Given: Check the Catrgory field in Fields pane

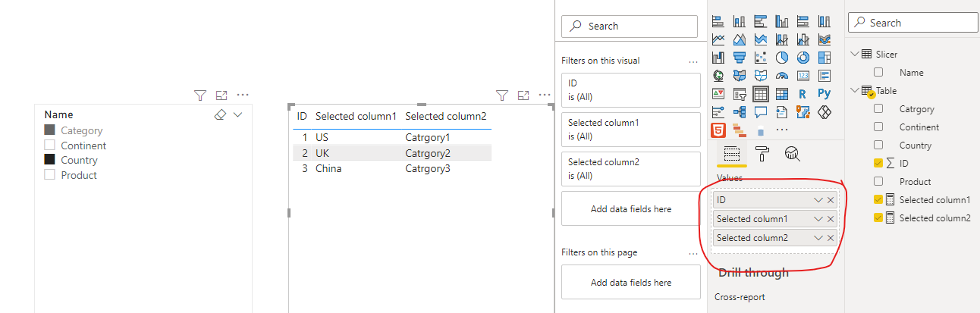Looking at the screenshot, I should coord(878,108).
